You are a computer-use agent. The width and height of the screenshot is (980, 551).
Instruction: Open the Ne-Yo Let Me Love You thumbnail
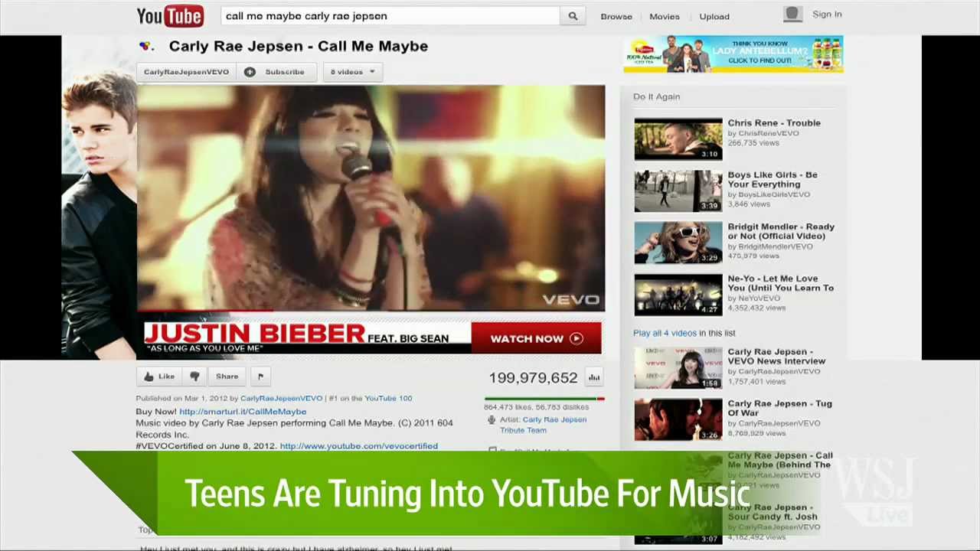coord(678,295)
